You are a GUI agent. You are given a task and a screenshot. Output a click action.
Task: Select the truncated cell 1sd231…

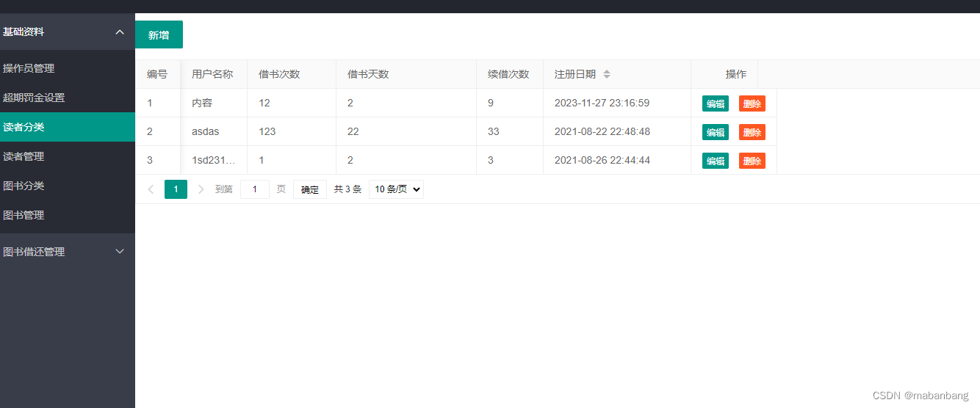point(214,161)
